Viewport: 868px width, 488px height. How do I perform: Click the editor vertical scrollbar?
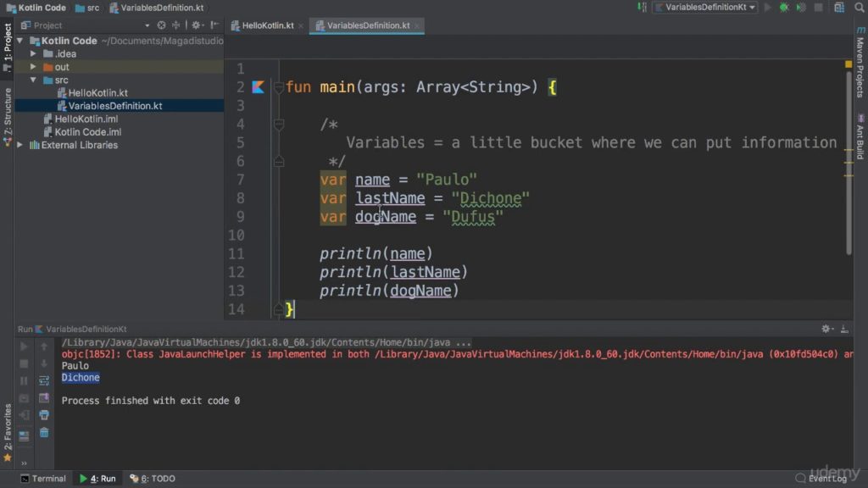[849, 164]
